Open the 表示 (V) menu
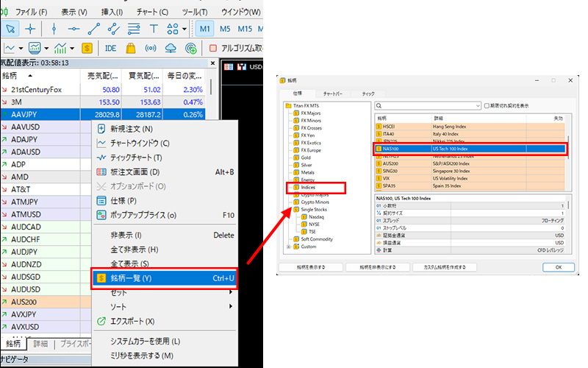Image resolution: width=588 pixels, height=368 pixels. click(x=74, y=12)
